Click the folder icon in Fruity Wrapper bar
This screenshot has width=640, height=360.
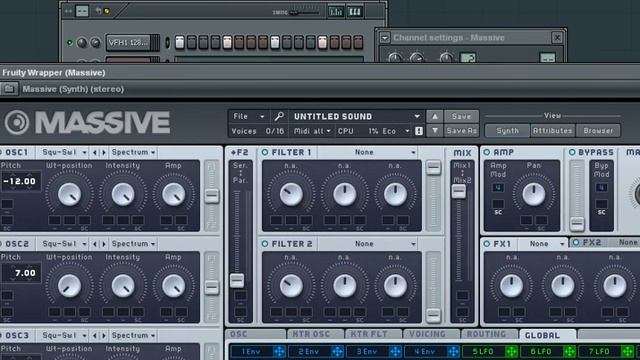(9, 89)
